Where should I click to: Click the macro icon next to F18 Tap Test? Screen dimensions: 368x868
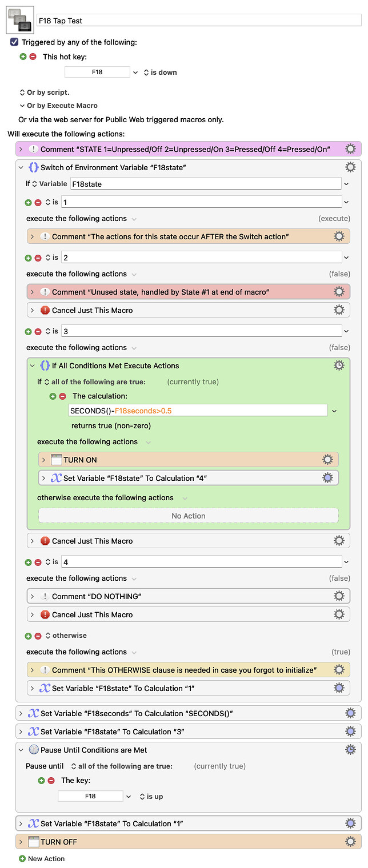point(18,20)
